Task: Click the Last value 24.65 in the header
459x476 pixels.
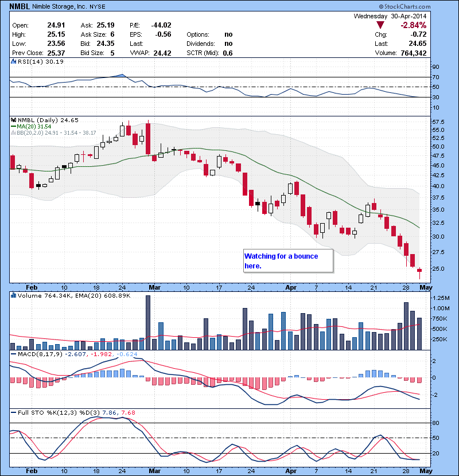Action: click(418, 44)
